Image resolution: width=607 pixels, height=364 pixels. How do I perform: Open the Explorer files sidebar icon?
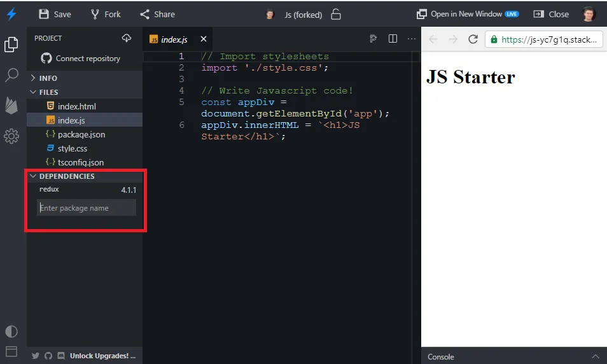pos(11,45)
